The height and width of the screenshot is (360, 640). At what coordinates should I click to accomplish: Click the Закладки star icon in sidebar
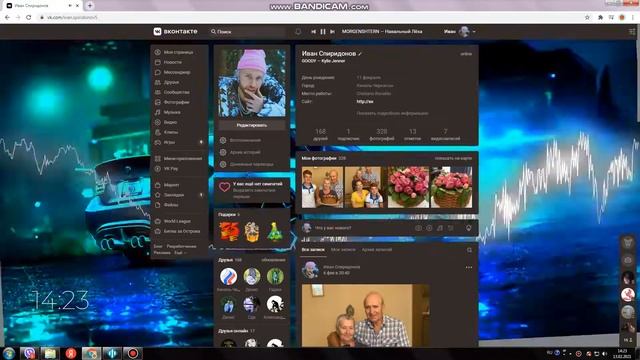click(158, 195)
